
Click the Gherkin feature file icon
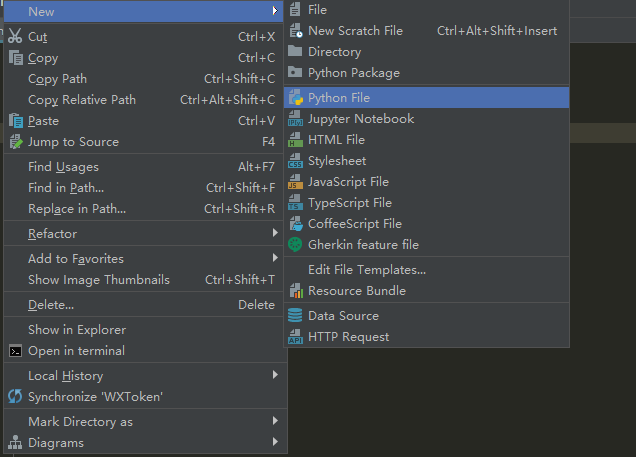pyautogui.click(x=295, y=244)
